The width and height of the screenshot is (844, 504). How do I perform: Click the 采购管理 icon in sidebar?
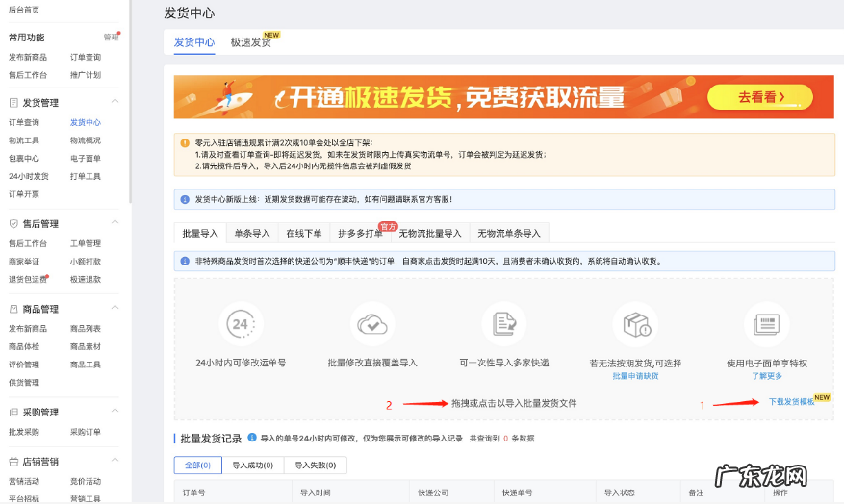[13, 412]
